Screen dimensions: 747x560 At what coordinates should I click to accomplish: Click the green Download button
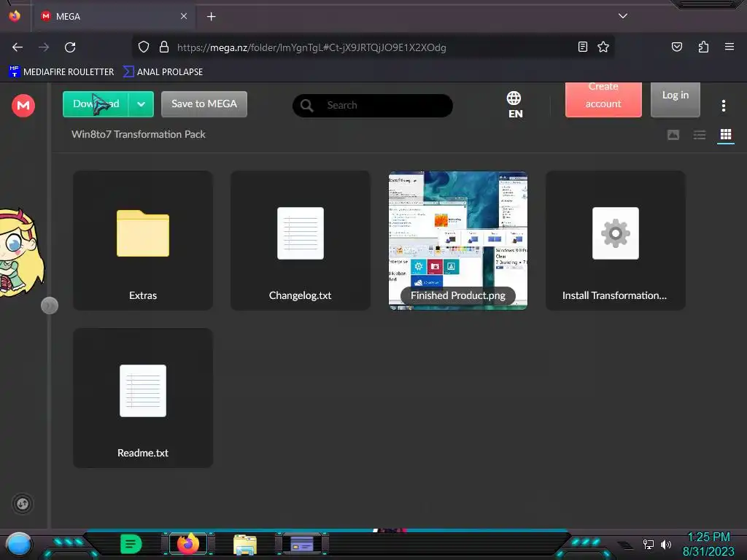tap(96, 104)
